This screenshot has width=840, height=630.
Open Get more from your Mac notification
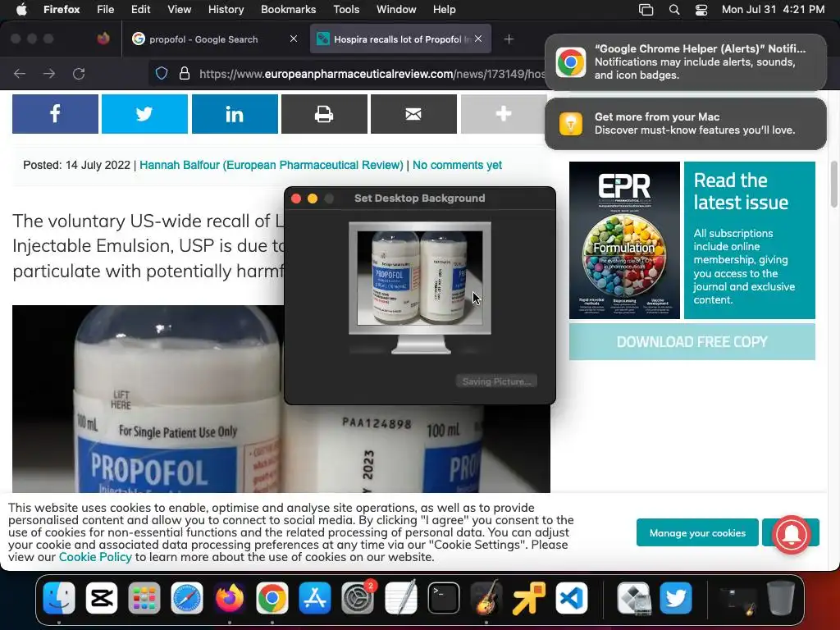(686, 124)
